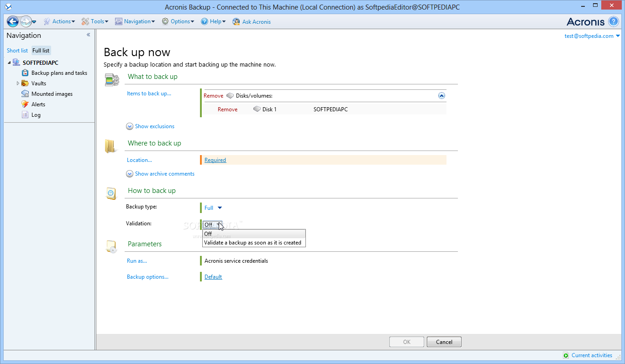
Task: Open the Actions menu
Action: point(59,21)
